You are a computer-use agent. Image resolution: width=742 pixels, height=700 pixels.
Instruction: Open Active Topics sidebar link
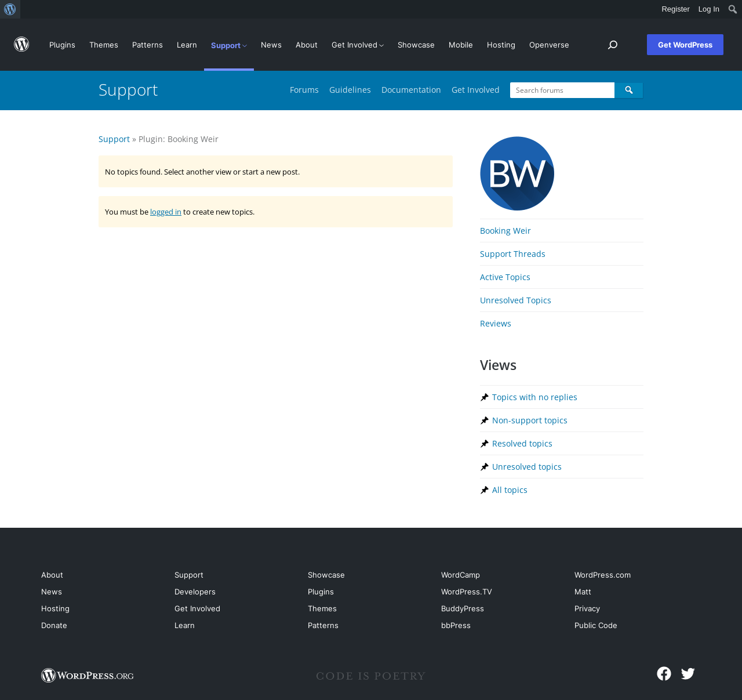point(505,277)
